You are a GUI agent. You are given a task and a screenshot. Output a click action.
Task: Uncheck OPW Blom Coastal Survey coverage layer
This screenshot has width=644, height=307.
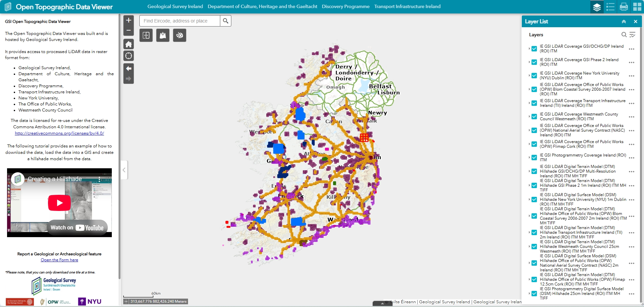(x=534, y=89)
